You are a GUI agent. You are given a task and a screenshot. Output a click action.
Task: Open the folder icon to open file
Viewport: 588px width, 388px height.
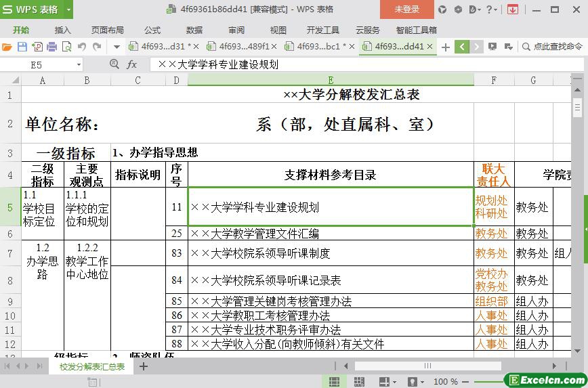(x=7, y=47)
